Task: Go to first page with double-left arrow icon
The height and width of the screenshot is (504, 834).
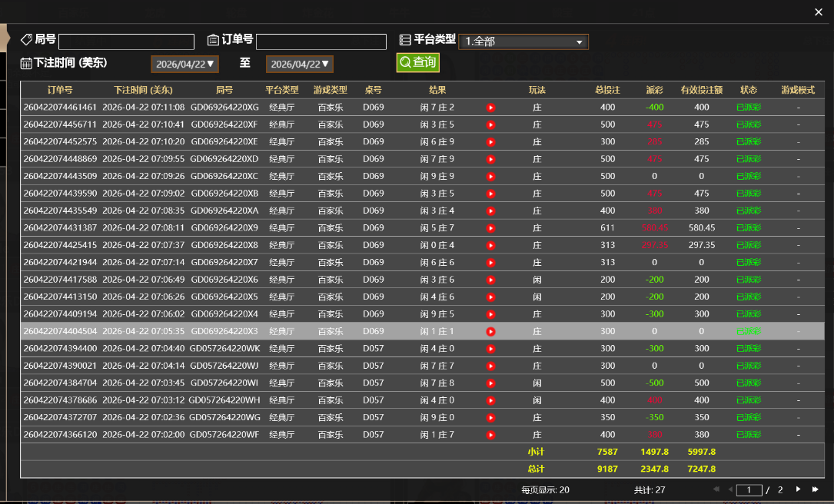Action: click(716, 489)
